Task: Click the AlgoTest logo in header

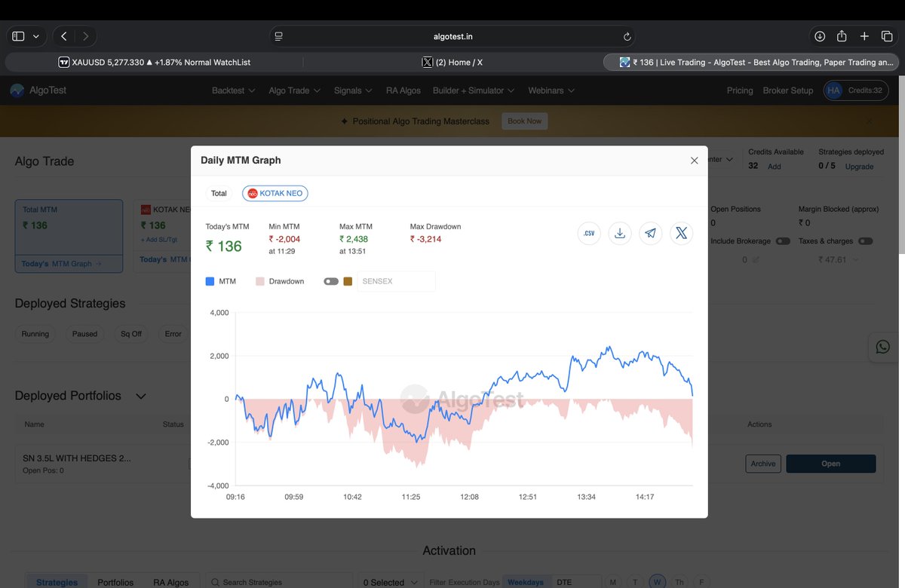Action: coord(38,90)
